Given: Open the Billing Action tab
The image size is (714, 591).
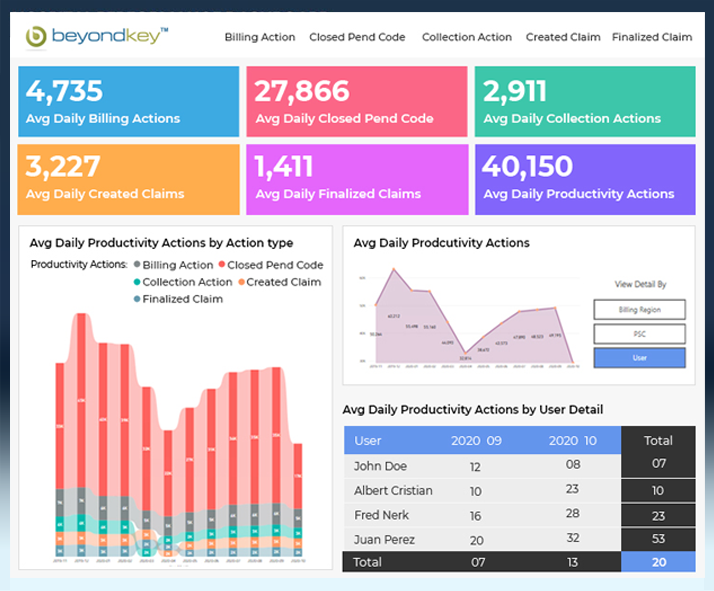Looking at the screenshot, I should pos(259,37).
